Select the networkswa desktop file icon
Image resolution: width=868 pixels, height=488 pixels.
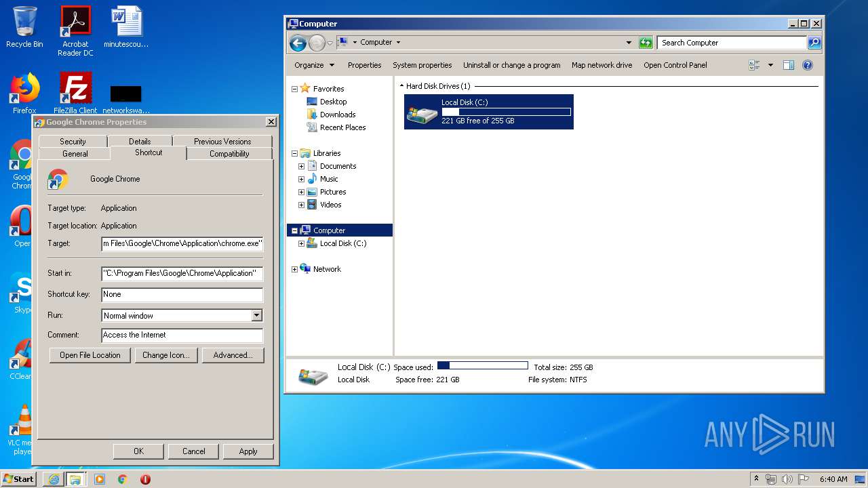pyautogui.click(x=126, y=98)
